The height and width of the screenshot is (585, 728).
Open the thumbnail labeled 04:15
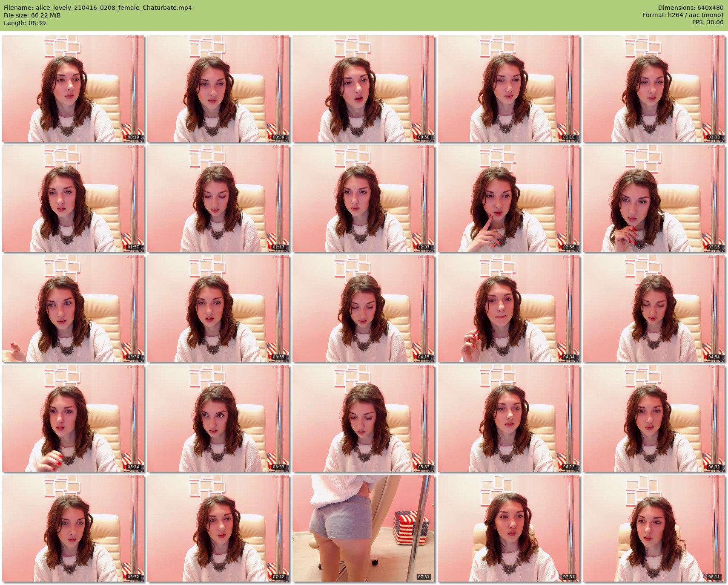pos(363,308)
